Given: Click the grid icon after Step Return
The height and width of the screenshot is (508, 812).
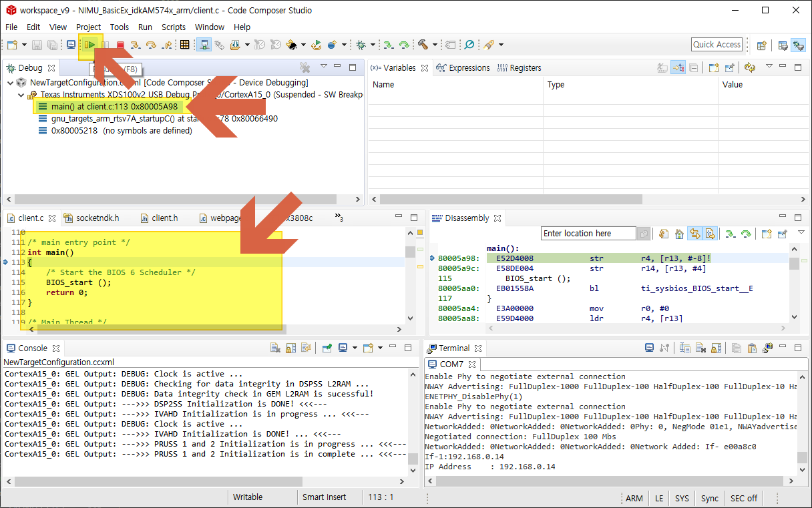Looking at the screenshot, I should [184, 45].
